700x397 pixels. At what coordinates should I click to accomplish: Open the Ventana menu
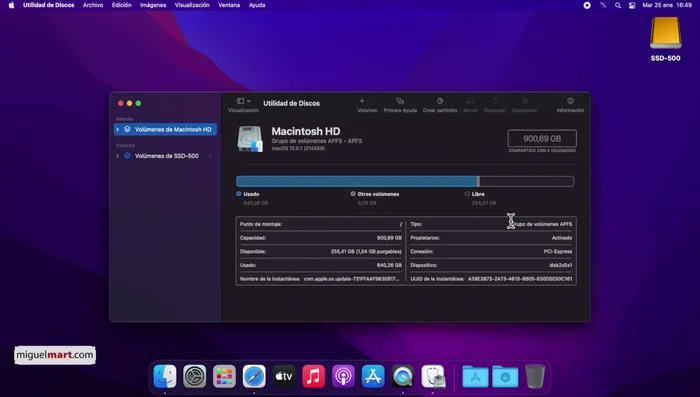pyautogui.click(x=229, y=5)
